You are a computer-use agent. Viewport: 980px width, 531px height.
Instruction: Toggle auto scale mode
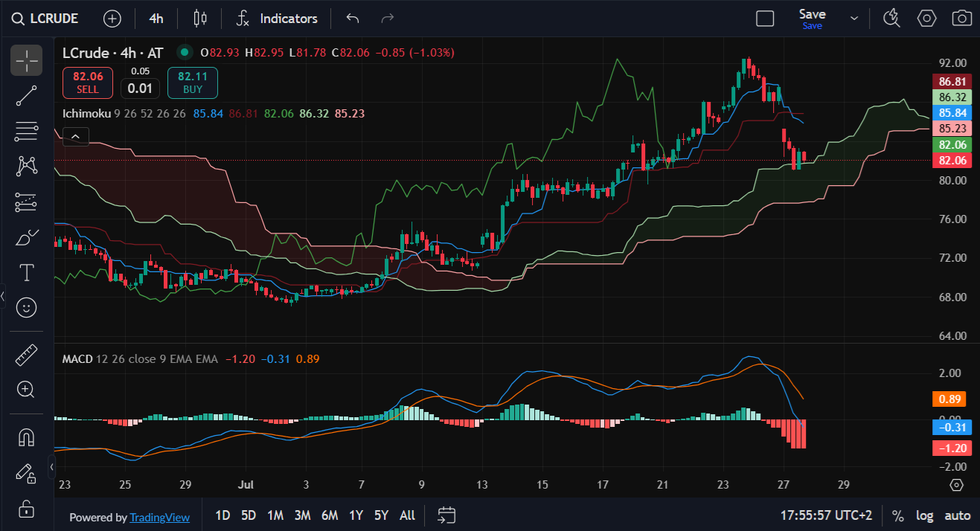957,515
